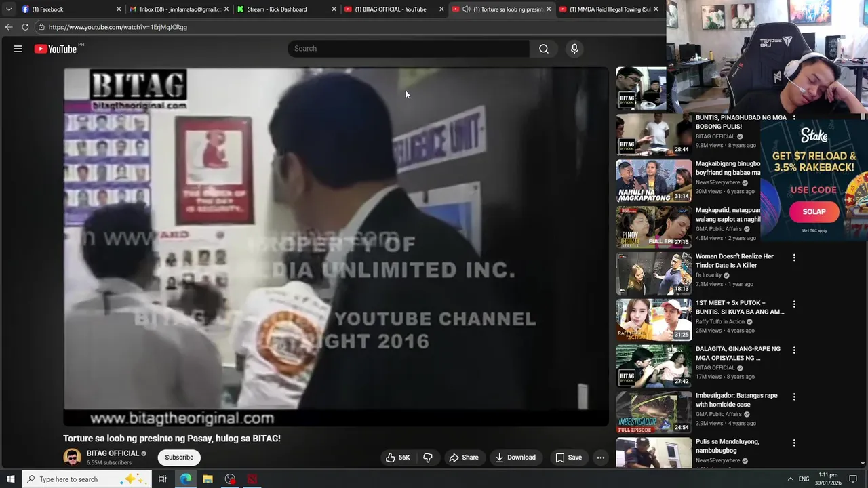Open notification center icon
This screenshot has width=868, height=488.
click(x=853, y=479)
